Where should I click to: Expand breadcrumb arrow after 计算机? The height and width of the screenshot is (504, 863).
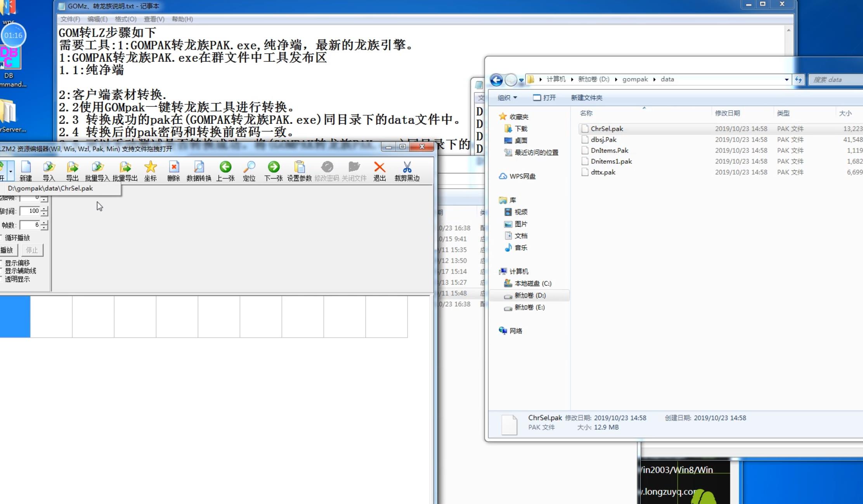572,80
